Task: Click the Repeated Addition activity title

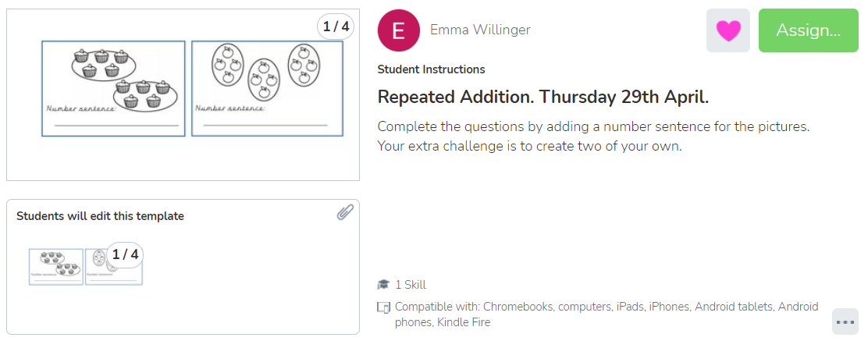Action: pos(542,98)
